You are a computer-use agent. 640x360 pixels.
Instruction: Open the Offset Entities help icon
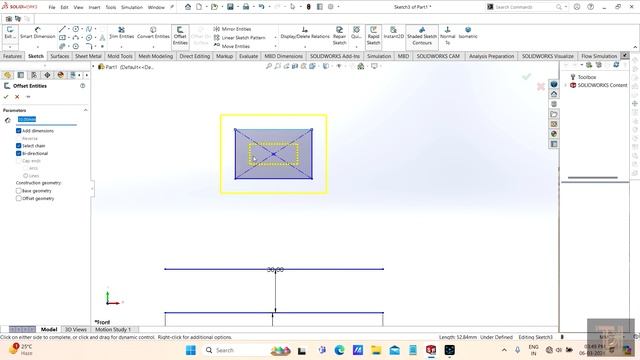click(x=82, y=86)
